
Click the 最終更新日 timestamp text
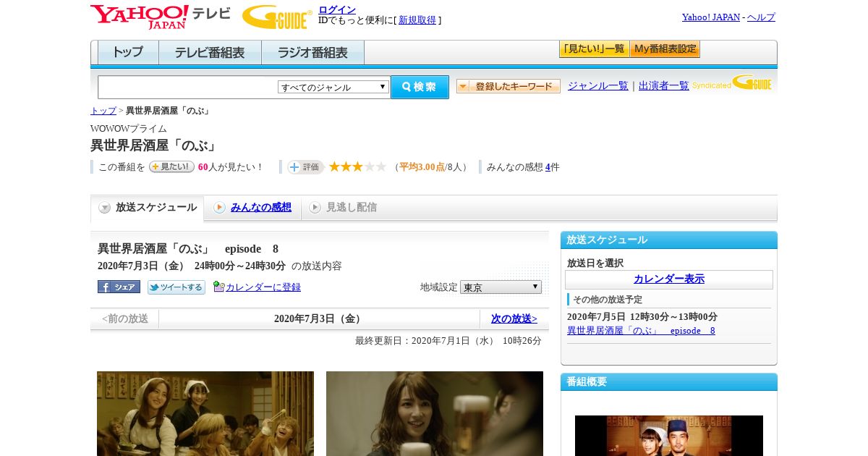(x=448, y=341)
